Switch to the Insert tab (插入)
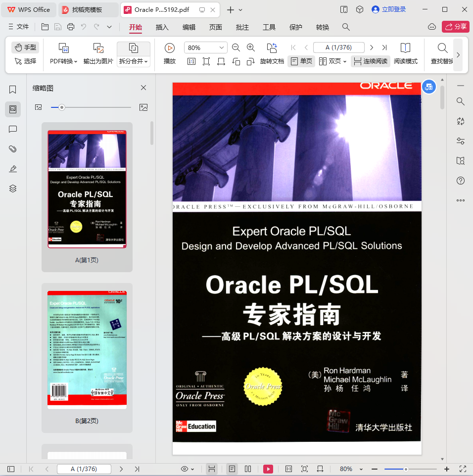Viewport: 473px width, 476px height. [x=162, y=27]
